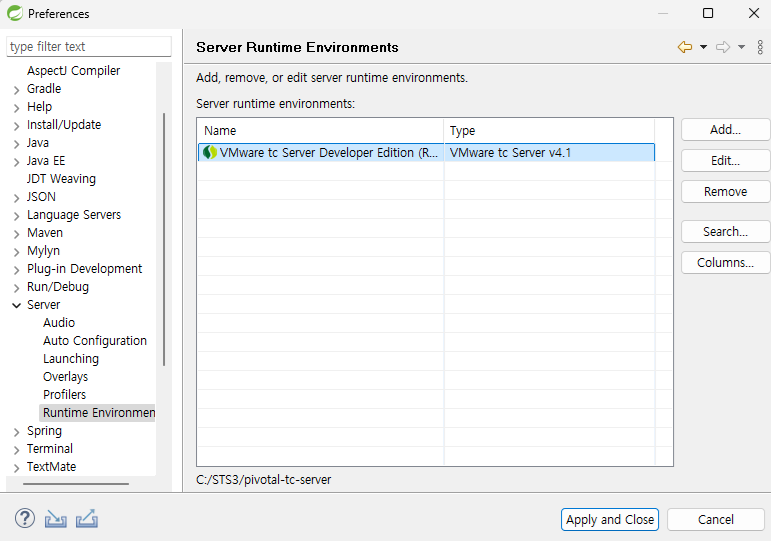
Task: Select JDT Weaving in the tree
Action: click(61, 179)
